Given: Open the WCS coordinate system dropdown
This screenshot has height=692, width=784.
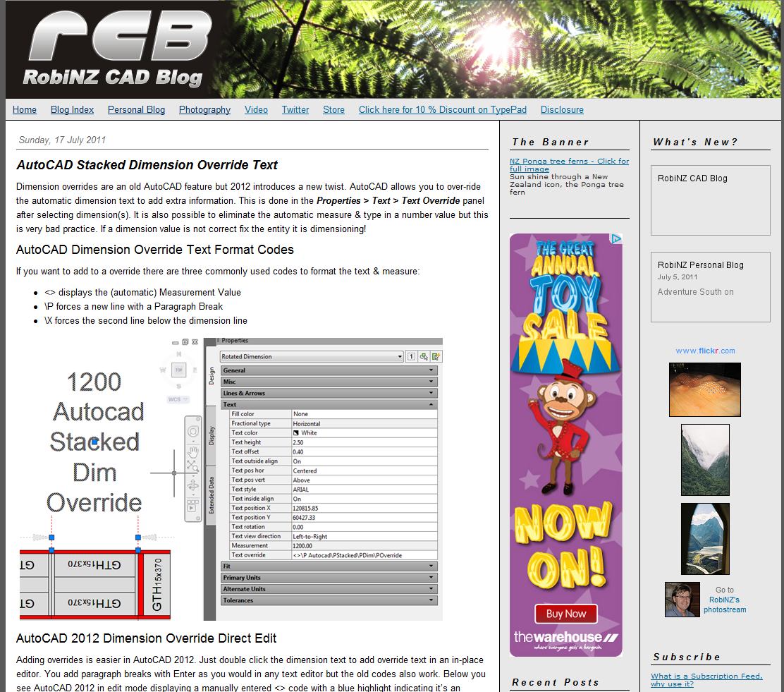Looking at the screenshot, I should click(177, 399).
